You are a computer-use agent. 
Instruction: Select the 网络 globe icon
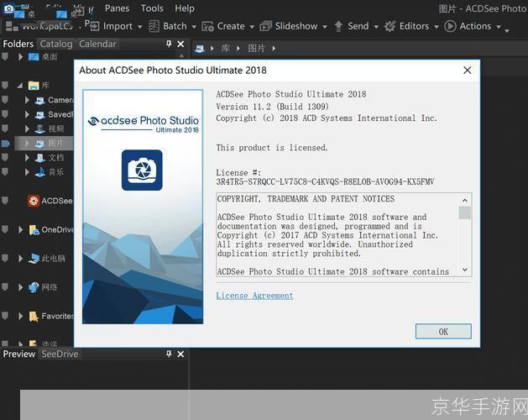(34, 287)
